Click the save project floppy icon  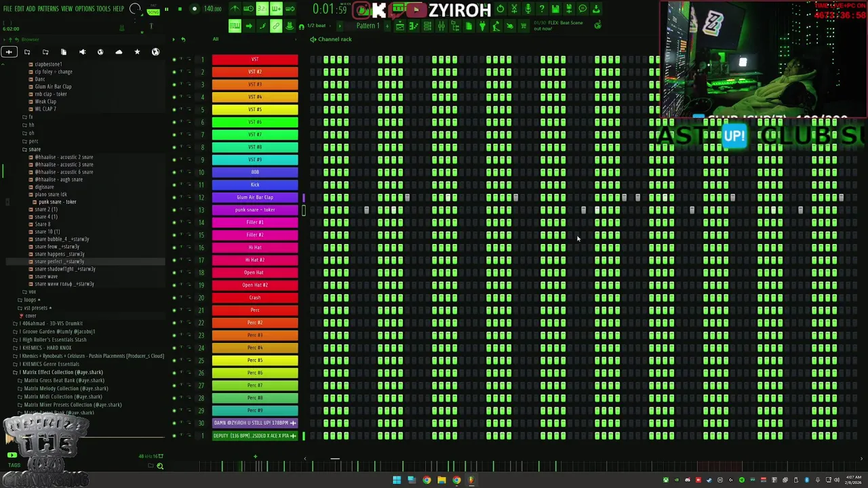tap(555, 9)
